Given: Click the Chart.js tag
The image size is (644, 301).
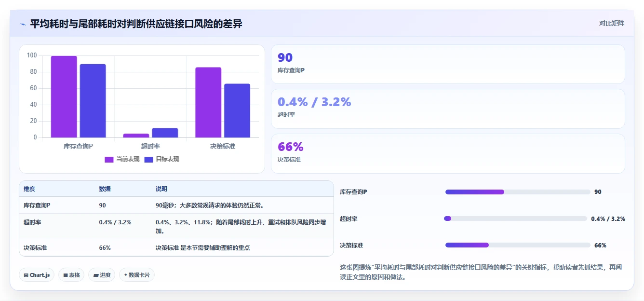Looking at the screenshot, I should (x=37, y=275).
